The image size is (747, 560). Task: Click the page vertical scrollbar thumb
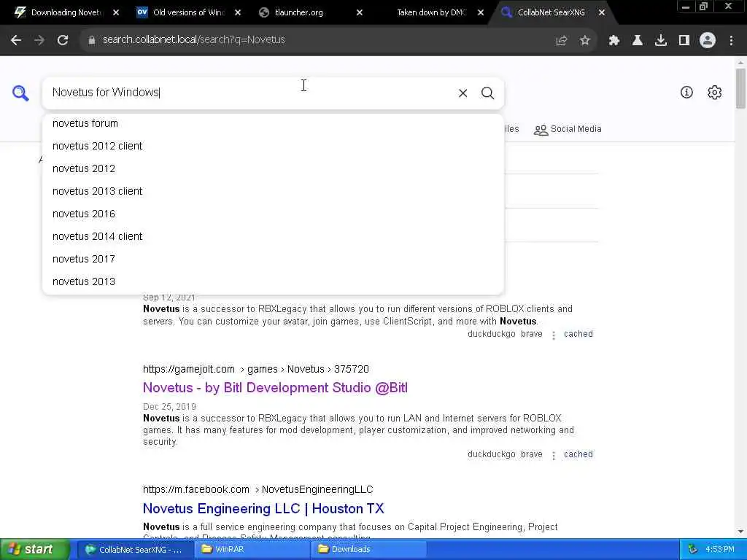pyautogui.click(x=740, y=88)
